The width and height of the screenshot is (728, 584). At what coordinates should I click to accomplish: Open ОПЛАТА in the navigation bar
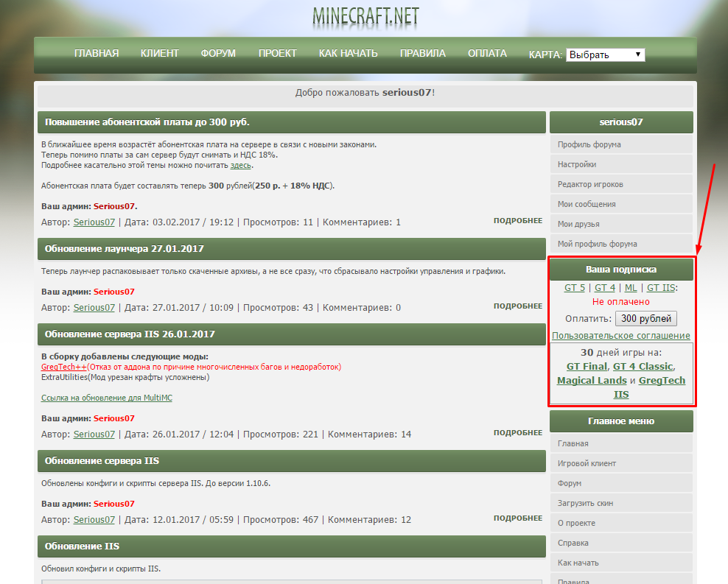[x=488, y=53]
